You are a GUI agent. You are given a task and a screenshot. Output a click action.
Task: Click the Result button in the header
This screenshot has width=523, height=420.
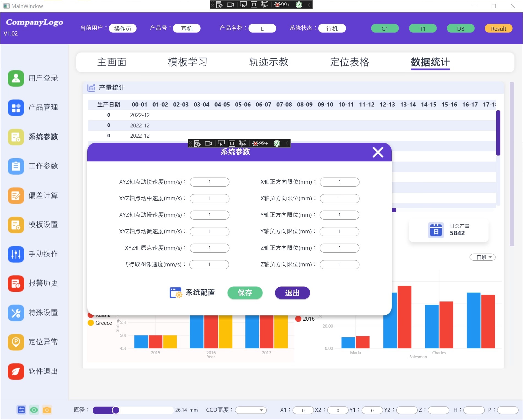click(x=498, y=28)
